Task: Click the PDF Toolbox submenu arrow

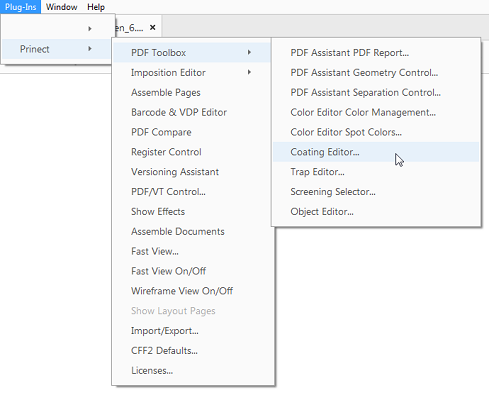Action: point(249,52)
